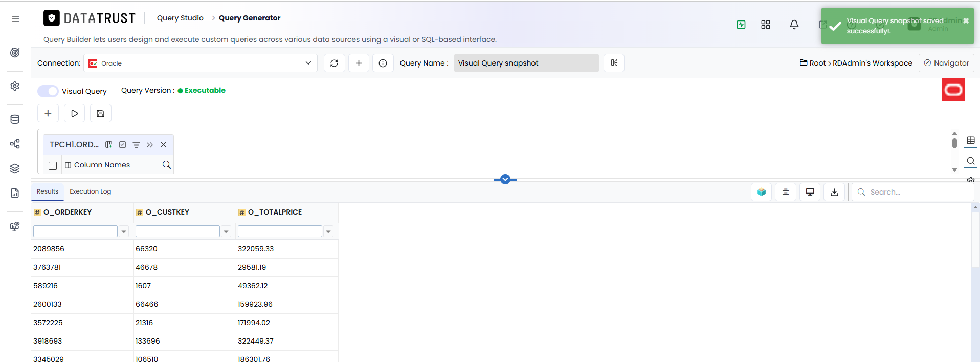Toggle the Visual Query switch

(x=48, y=91)
